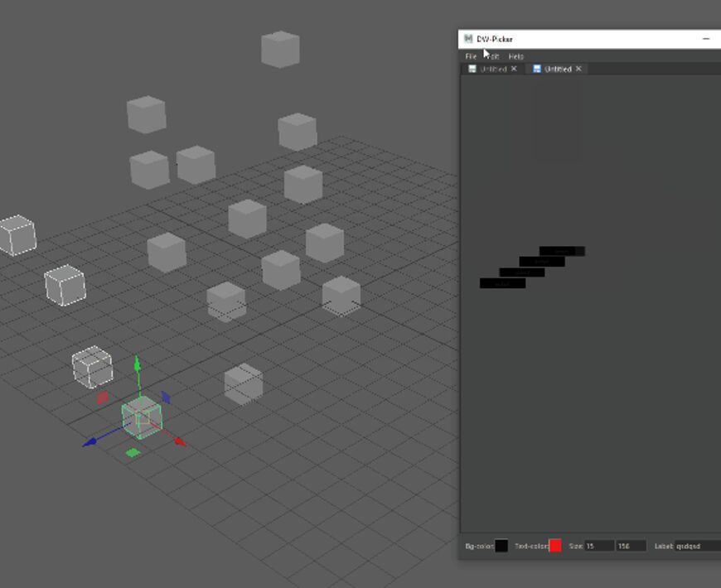Viewport: 721px width, 588px height.
Task: Select the white wireframe cube nearest the manipulator
Action: click(x=93, y=367)
